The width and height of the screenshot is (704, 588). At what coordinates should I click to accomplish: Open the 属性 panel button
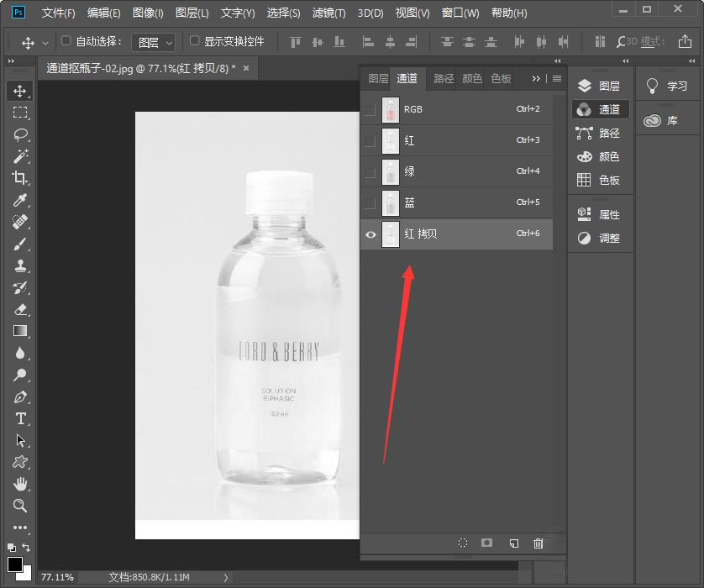coord(598,214)
